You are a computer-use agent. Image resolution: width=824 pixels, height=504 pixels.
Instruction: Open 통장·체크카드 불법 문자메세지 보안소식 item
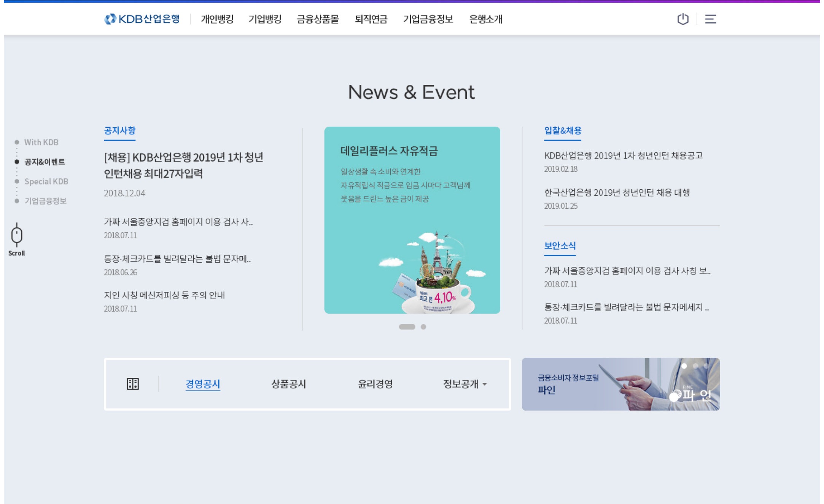pos(627,307)
